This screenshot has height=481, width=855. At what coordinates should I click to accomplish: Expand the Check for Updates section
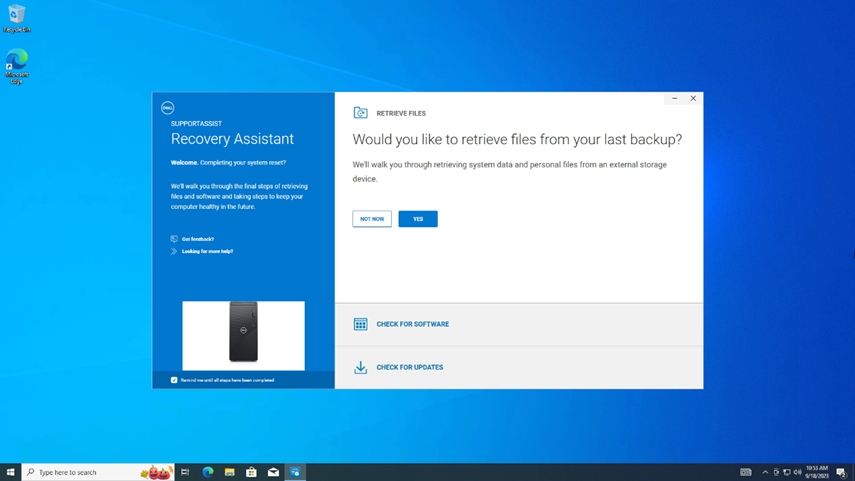point(409,367)
